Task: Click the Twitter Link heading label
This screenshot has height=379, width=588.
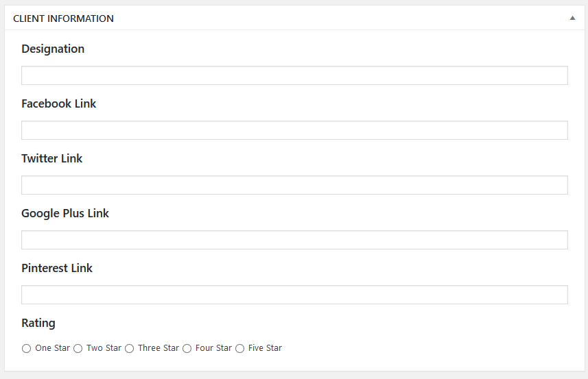Action: pos(52,158)
